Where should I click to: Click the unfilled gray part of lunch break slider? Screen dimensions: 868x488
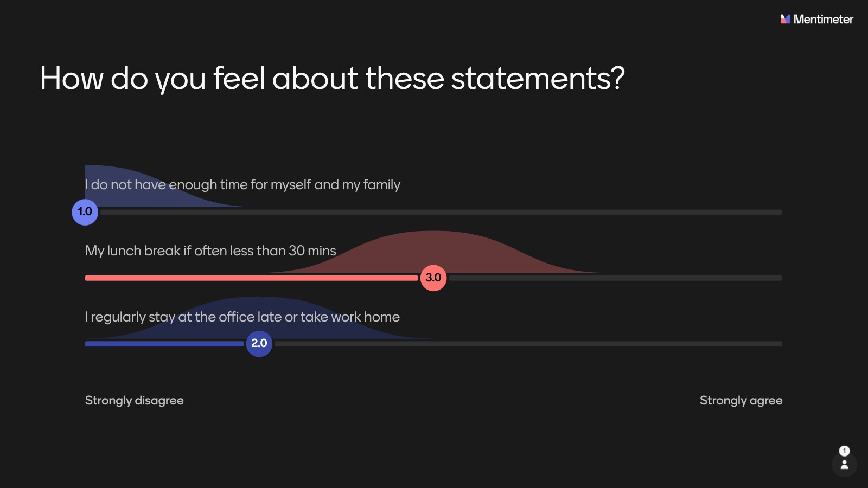pos(613,278)
